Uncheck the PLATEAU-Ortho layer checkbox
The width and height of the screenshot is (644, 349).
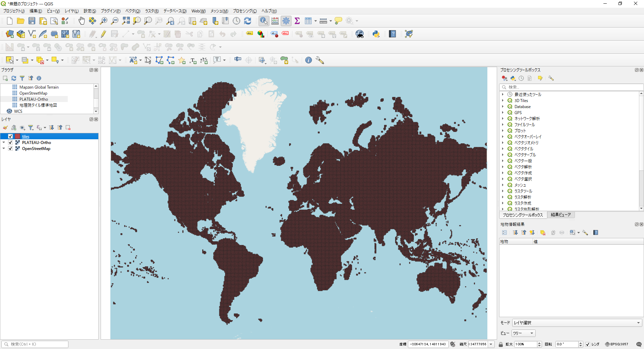[10, 143]
